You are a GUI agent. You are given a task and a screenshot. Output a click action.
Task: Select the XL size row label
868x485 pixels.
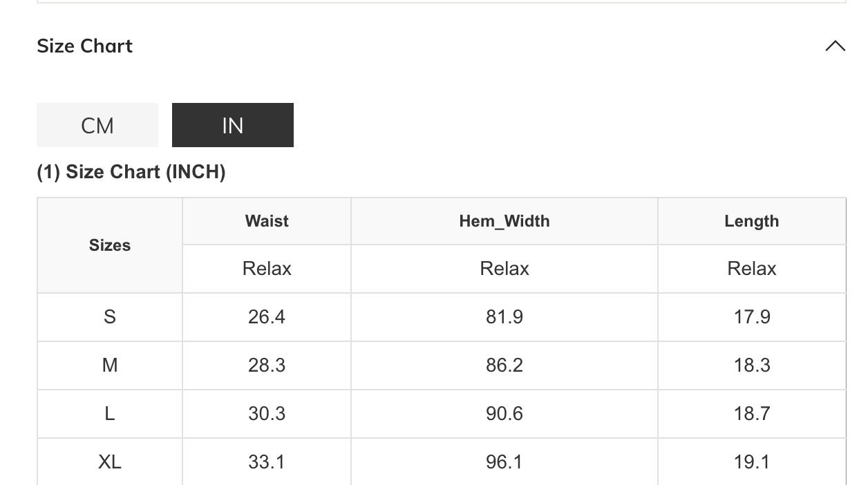click(x=110, y=462)
